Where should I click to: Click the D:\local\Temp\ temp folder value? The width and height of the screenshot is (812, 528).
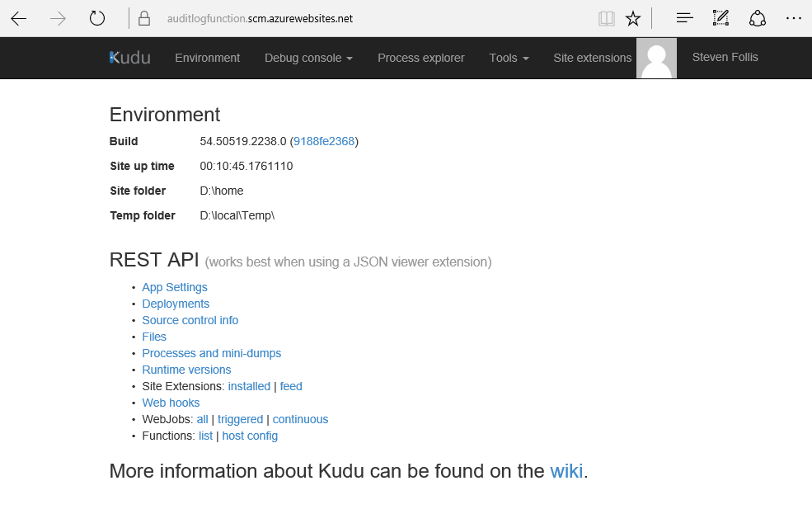pos(237,215)
